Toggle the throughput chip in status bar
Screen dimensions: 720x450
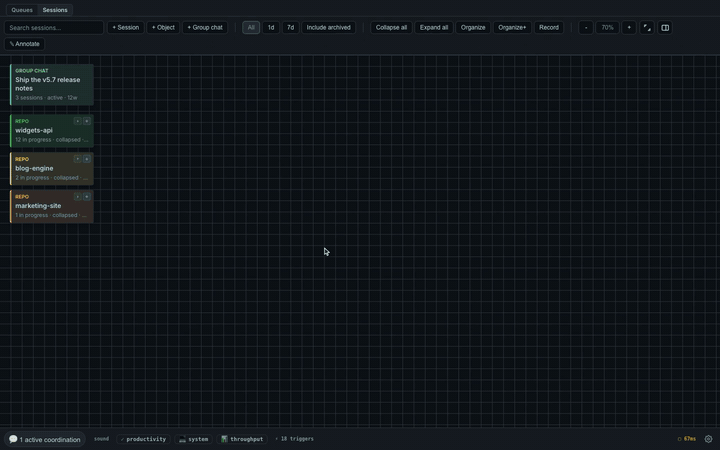(x=242, y=439)
